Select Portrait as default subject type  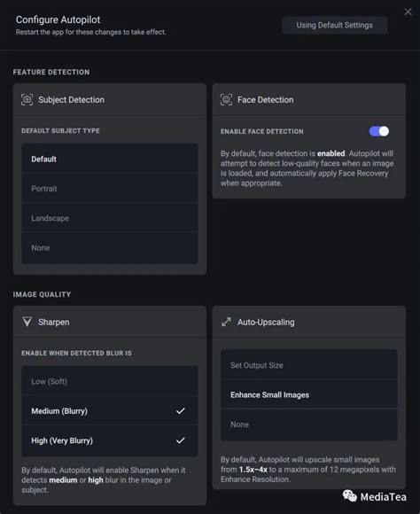point(110,189)
